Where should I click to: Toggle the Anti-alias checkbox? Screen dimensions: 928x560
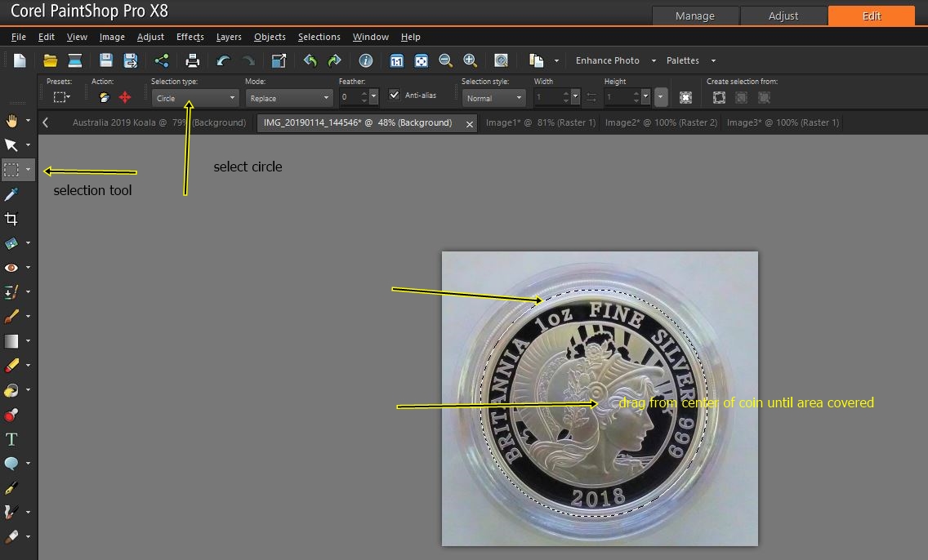pyautogui.click(x=395, y=95)
